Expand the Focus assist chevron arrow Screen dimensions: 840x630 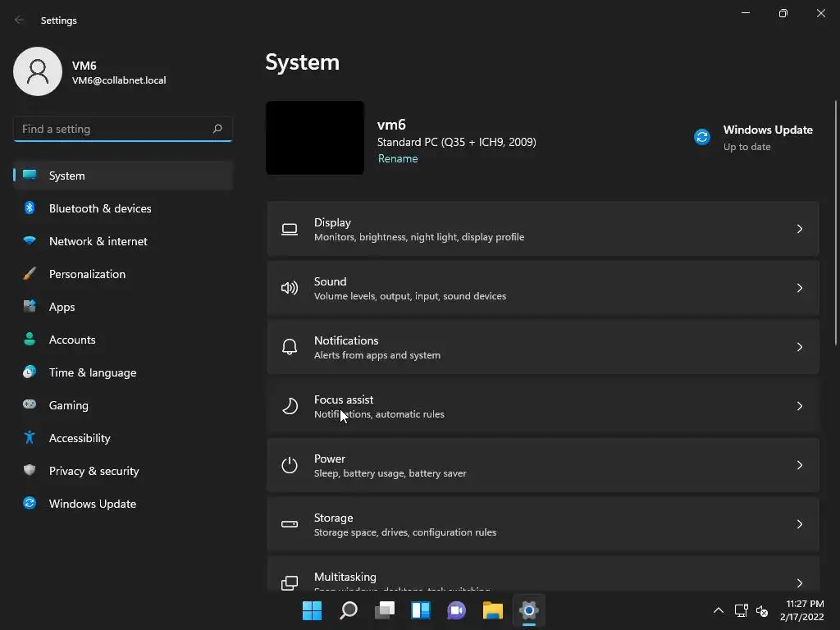(x=799, y=406)
